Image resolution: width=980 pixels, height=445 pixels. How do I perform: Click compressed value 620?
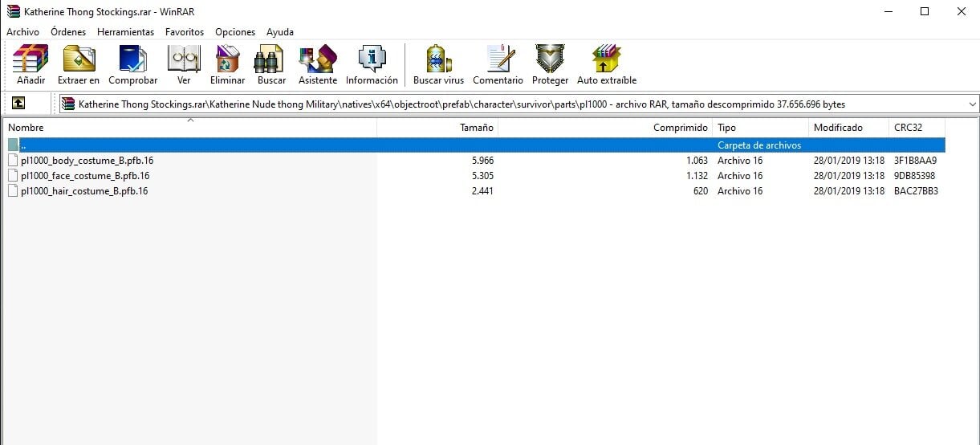pos(701,191)
